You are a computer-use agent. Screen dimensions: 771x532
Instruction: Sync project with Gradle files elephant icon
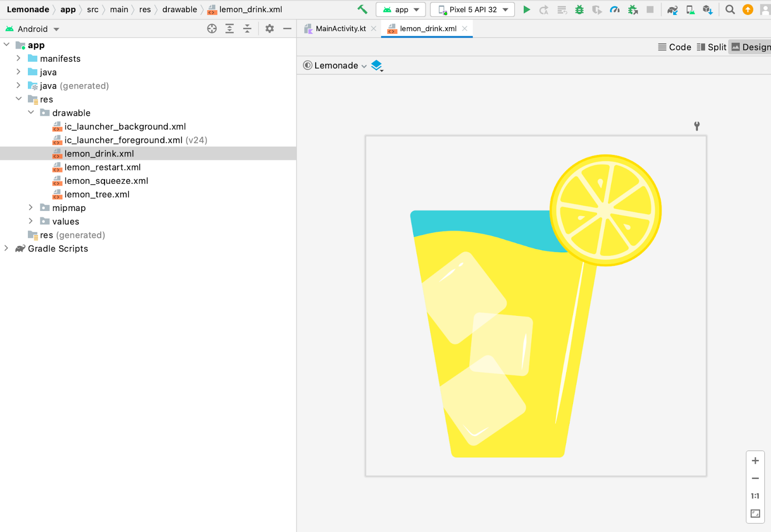tap(672, 10)
